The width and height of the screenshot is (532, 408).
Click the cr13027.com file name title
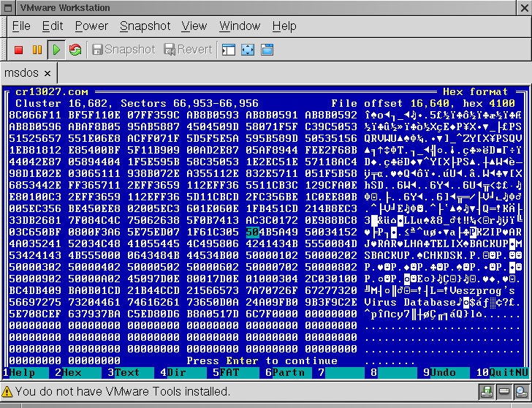pos(52,91)
